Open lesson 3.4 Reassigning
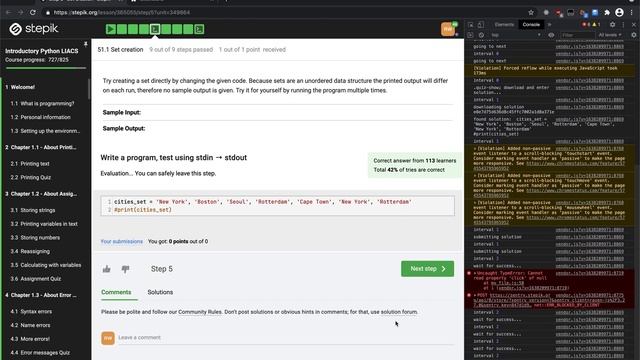The image size is (640, 360). pyautogui.click(x=30, y=251)
